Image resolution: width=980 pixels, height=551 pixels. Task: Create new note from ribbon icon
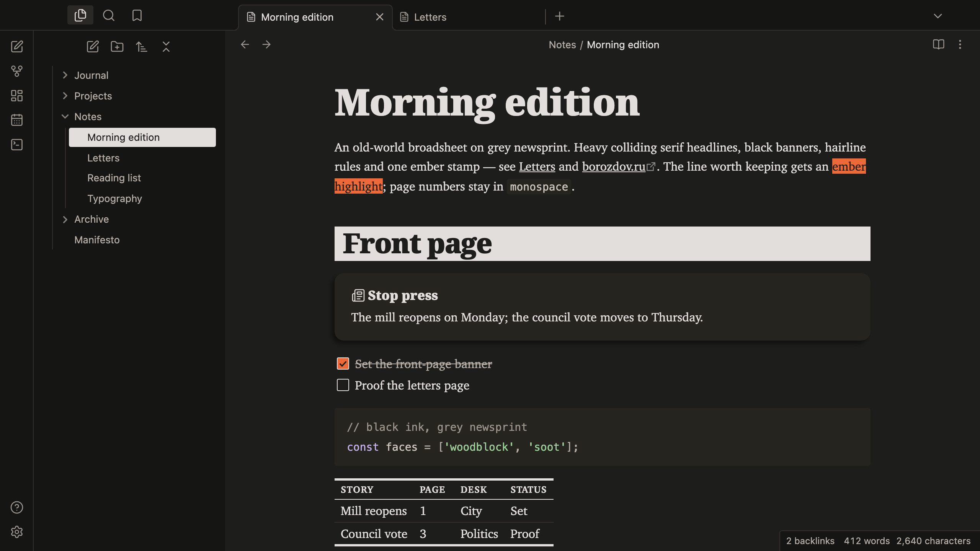17,47
